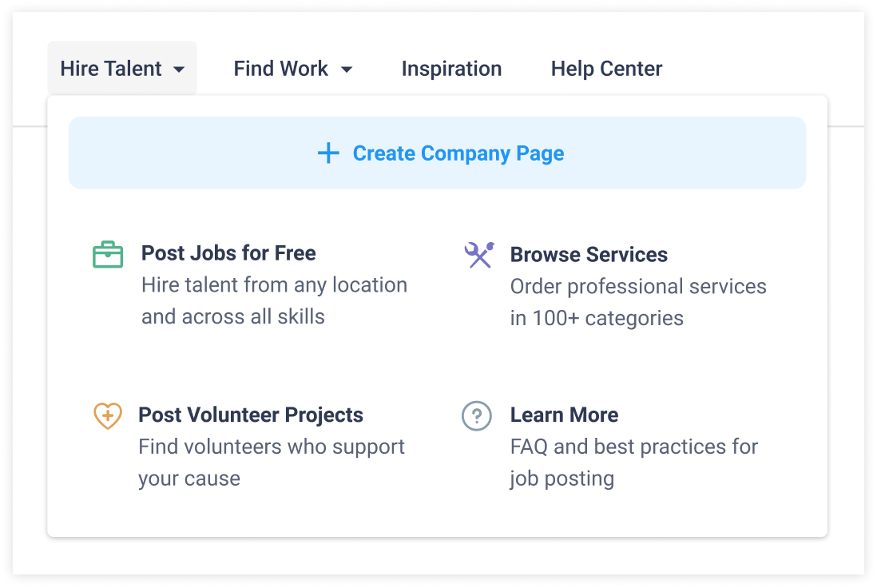The width and height of the screenshot is (877, 588).
Task: Open the Hire Talent menu
Action: (122, 68)
